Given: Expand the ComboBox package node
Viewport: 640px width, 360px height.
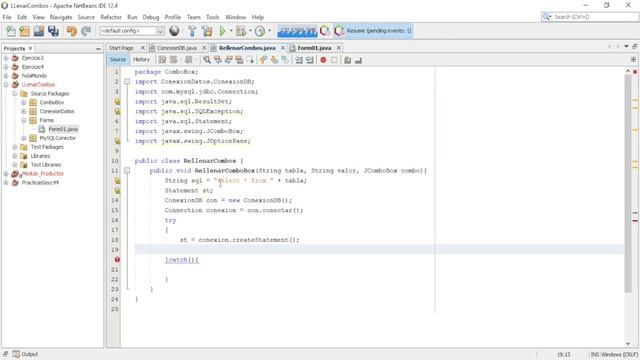Looking at the screenshot, I should [24, 102].
